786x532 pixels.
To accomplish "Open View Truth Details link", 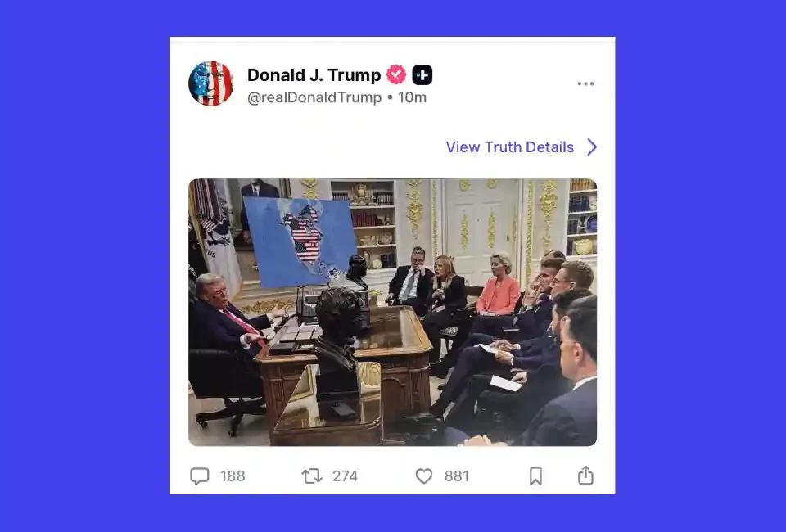I will pyautogui.click(x=510, y=147).
